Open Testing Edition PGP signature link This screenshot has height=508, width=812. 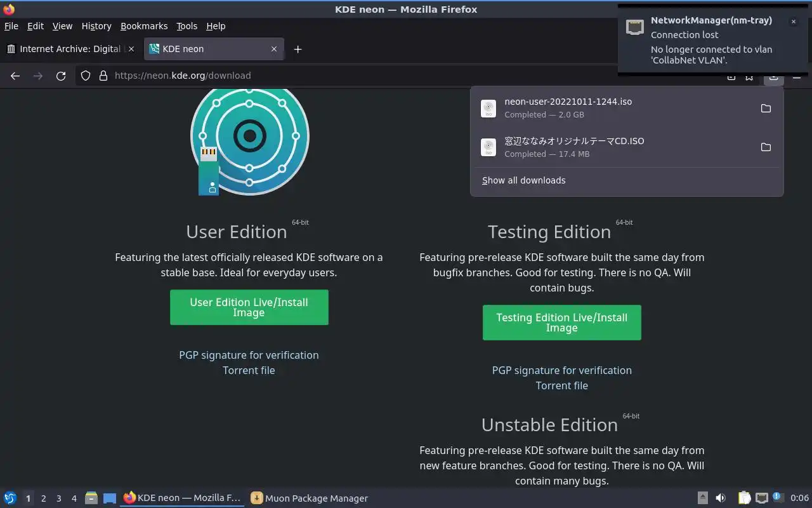point(561,370)
